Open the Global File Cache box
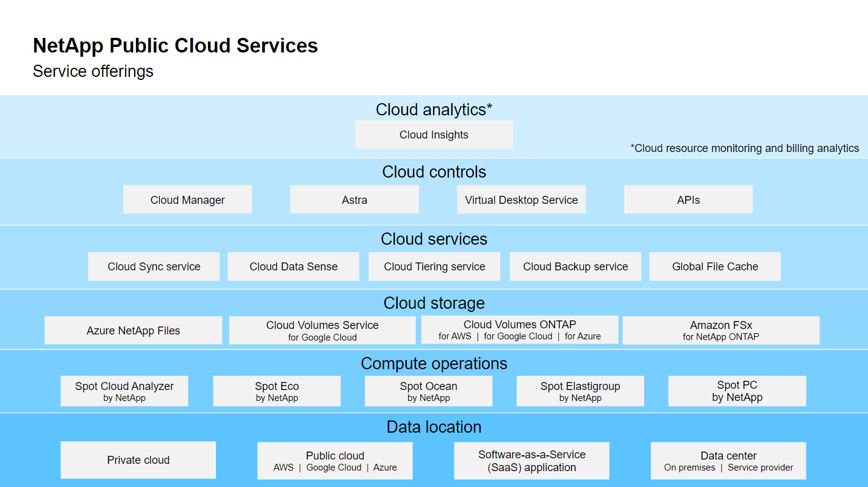The width and height of the screenshot is (868, 487). point(715,267)
